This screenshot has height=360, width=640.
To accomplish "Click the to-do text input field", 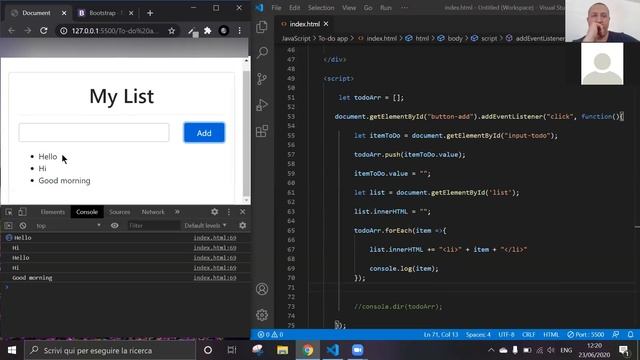I will coord(94,133).
